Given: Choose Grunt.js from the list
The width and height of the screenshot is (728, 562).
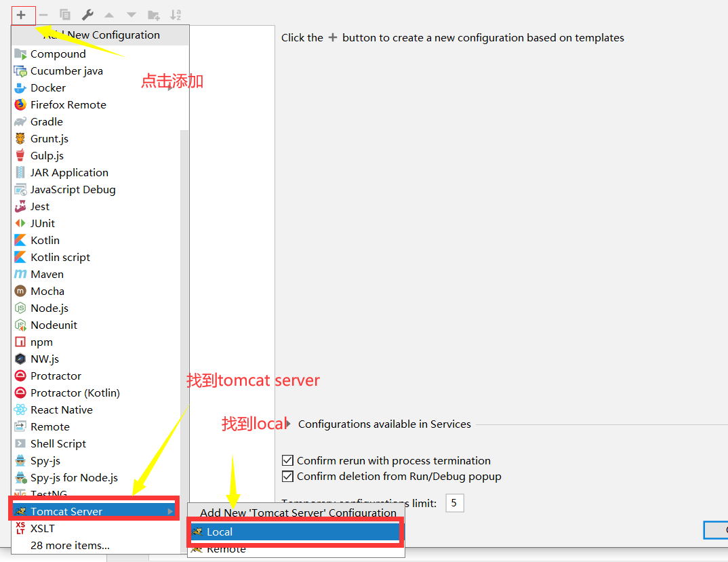Looking at the screenshot, I should [x=96, y=138].
